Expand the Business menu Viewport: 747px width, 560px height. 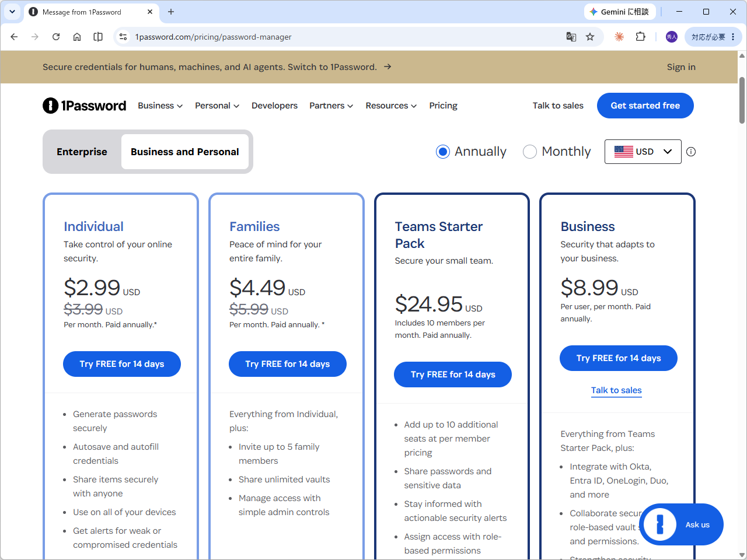[x=160, y=106]
